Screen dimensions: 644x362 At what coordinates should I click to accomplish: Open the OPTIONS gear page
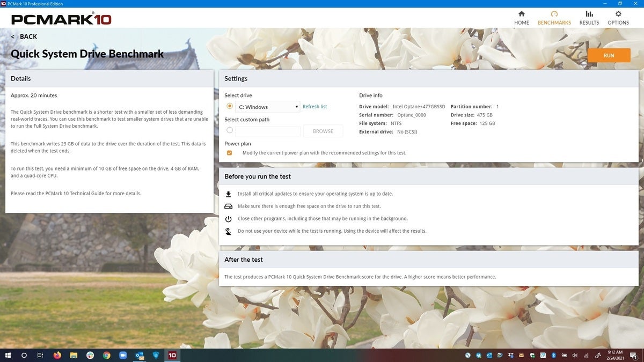point(618,18)
